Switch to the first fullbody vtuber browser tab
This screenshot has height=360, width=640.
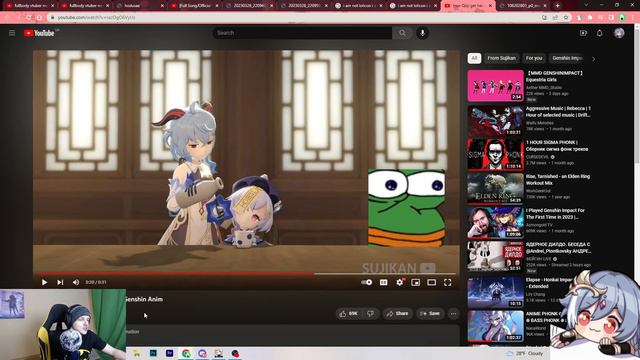29,6
